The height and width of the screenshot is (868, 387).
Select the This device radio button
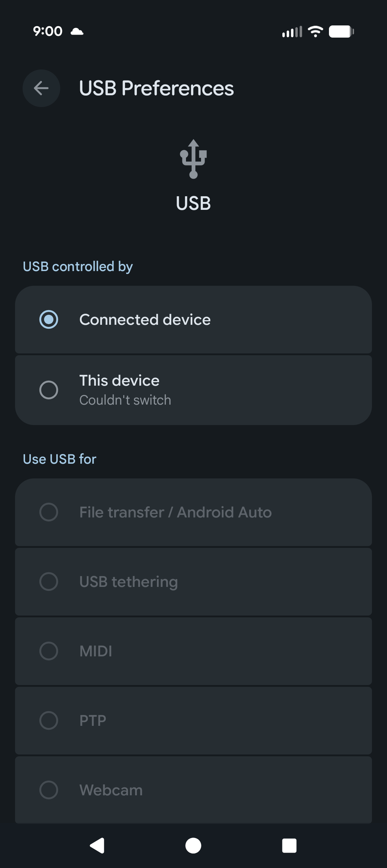49,390
